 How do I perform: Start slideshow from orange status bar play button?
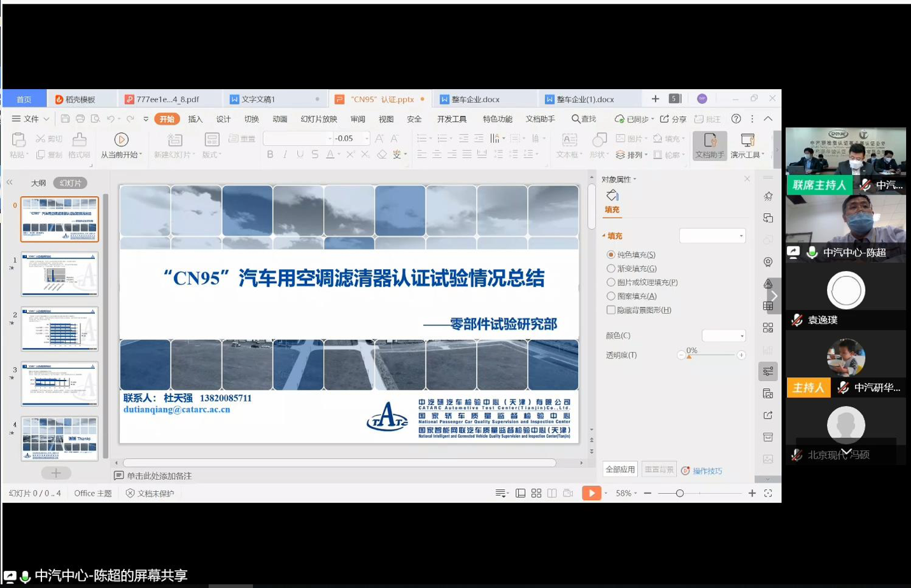click(x=591, y=493)
